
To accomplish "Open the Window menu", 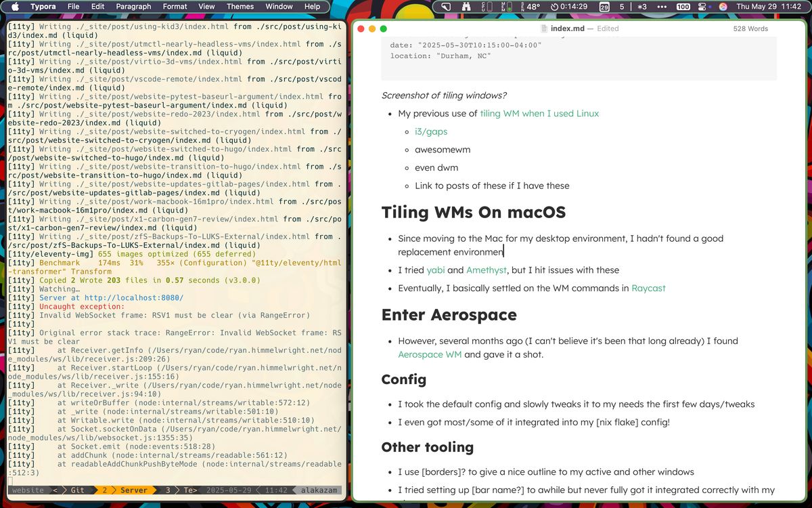I will tap(279, 7).
